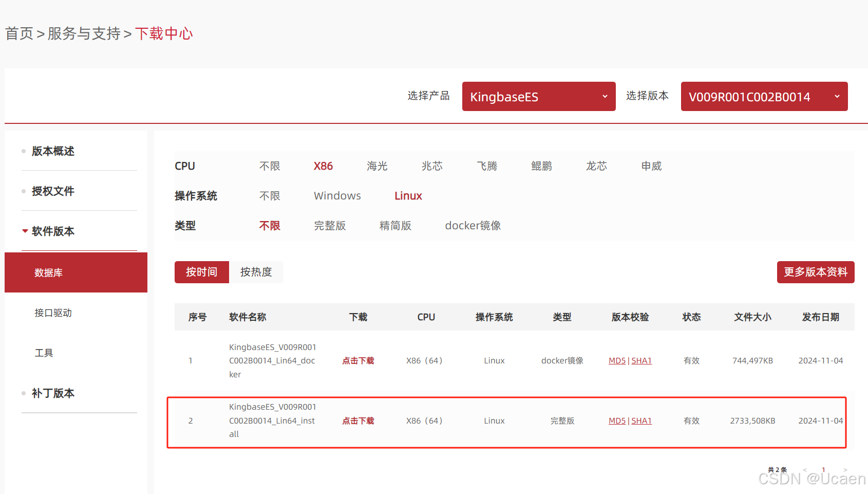Filter type by 完整版
Image resolution: width=868 pixels, height=494 pixels.
click(x=330, y=226)
